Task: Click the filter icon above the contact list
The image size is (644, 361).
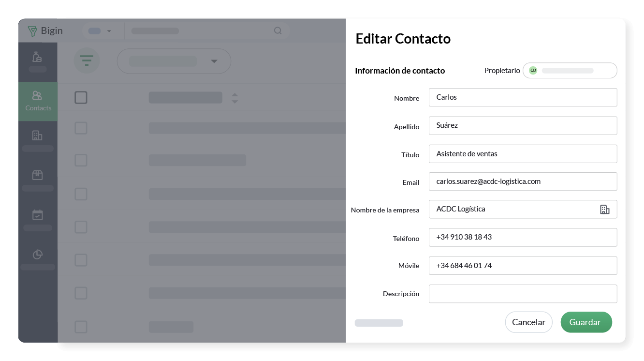Action: click(87, 60)
